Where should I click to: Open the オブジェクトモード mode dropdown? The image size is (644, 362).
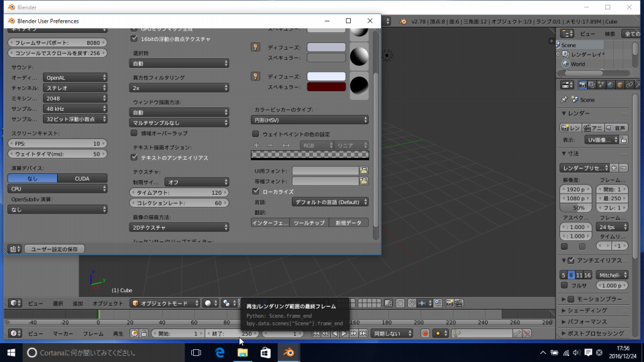click(x=164, y=303)
